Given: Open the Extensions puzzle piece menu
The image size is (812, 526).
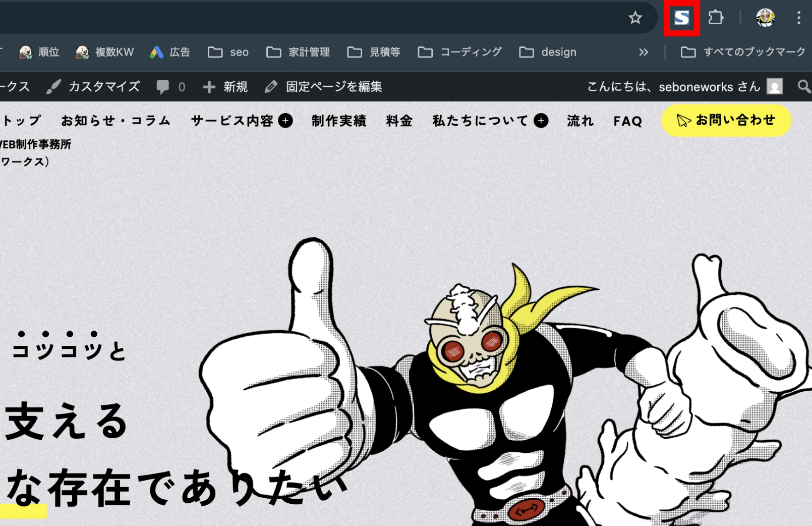Looking at the screenshot, I should [716, 18].
